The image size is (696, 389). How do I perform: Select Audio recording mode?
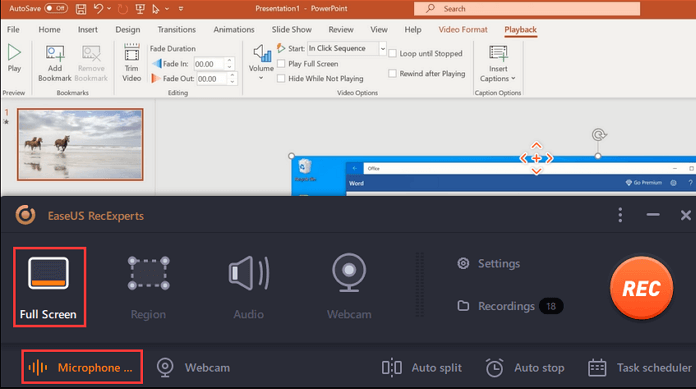249,288
